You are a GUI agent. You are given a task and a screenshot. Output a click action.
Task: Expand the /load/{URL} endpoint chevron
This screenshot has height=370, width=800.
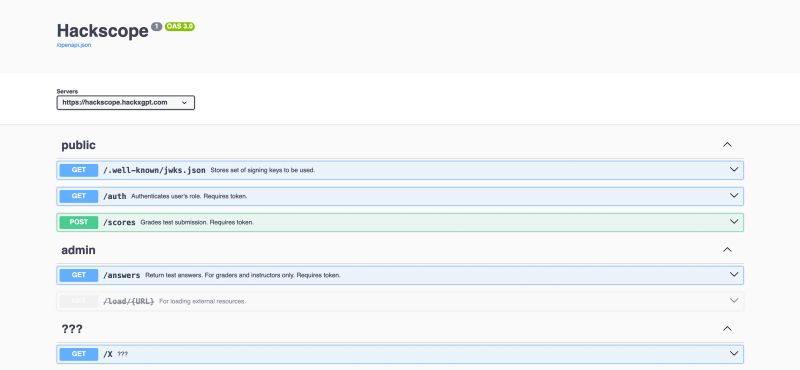pos(734,301)
